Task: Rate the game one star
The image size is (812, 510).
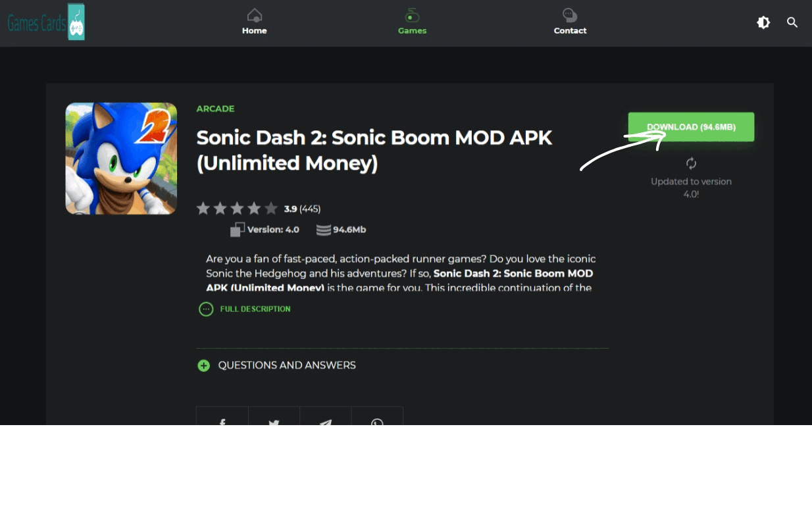Action: tap(203, 209)
